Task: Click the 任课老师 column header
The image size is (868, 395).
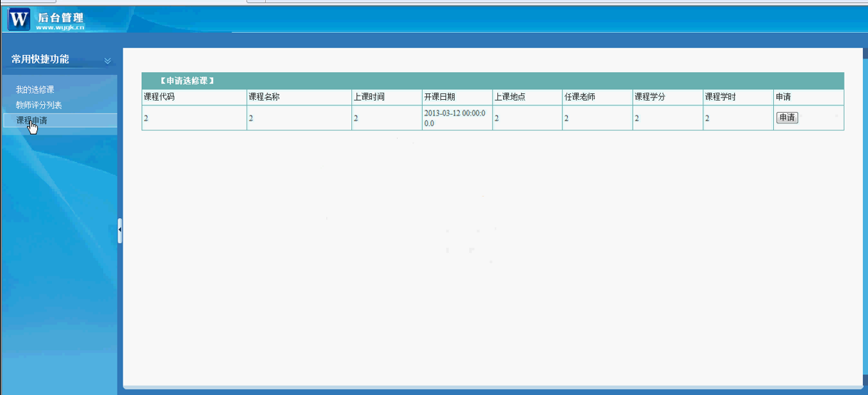Action: [x=580, y=97]
